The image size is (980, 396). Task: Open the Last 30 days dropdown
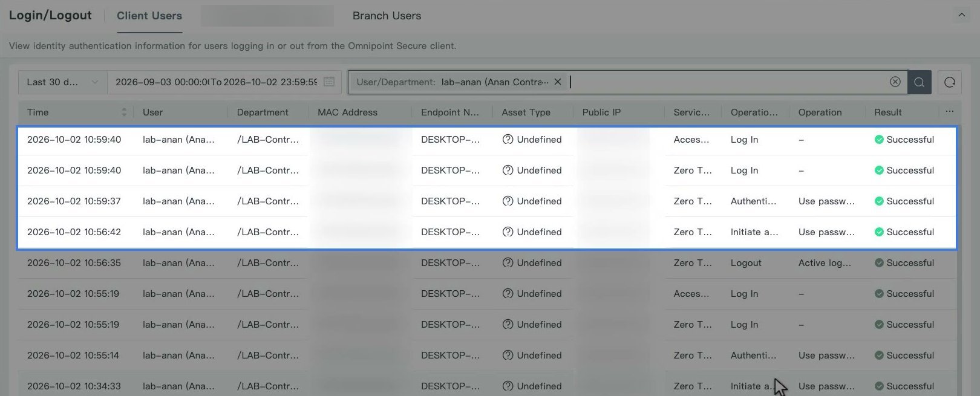coord(63,82)
